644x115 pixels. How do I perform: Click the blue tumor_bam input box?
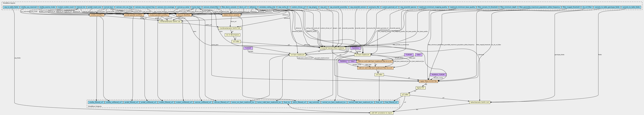(x=196, y=7)
